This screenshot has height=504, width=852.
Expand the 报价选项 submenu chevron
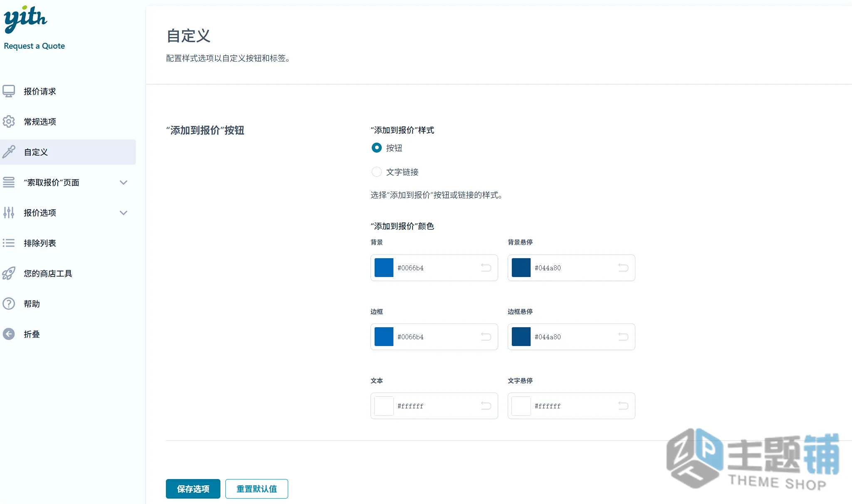coord(123,212)
